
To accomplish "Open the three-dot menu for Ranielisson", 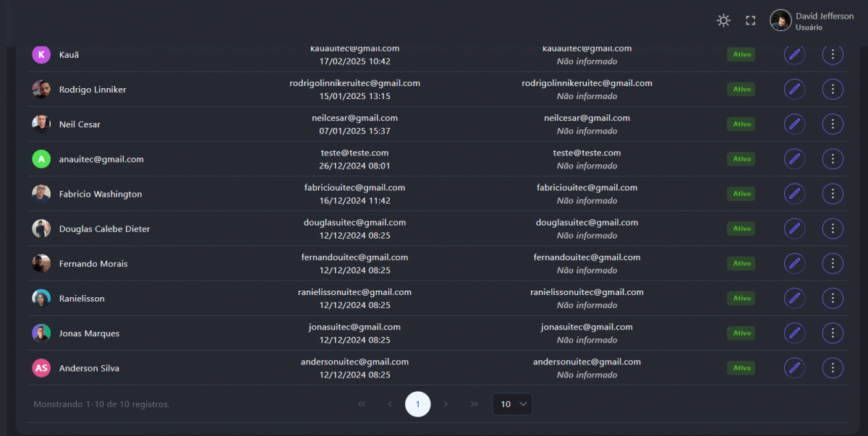I will tap(833, 298).
